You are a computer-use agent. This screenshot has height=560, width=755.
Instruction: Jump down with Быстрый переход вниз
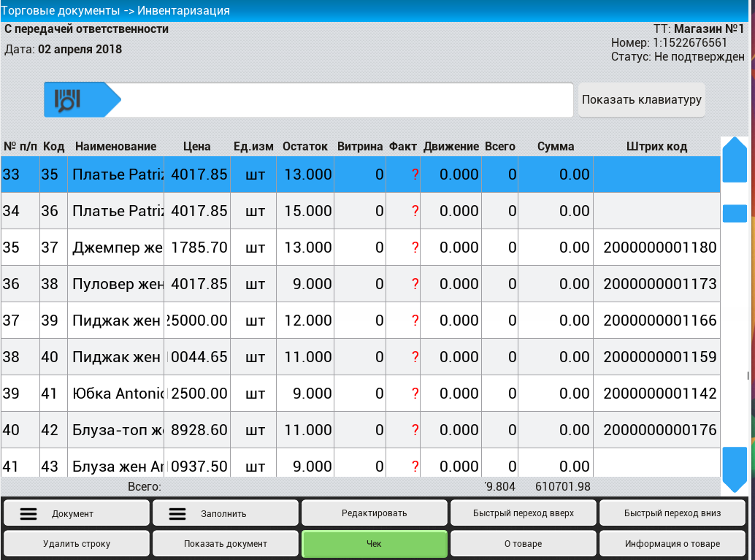tap(672, 513)
